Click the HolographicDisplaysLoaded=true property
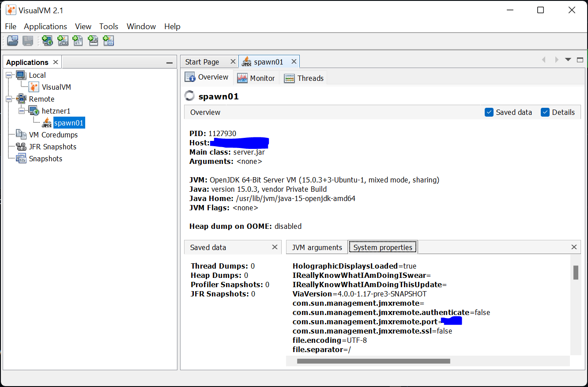Image resolution: width=588 pixels, height=387 pixels. pos(354,266)
